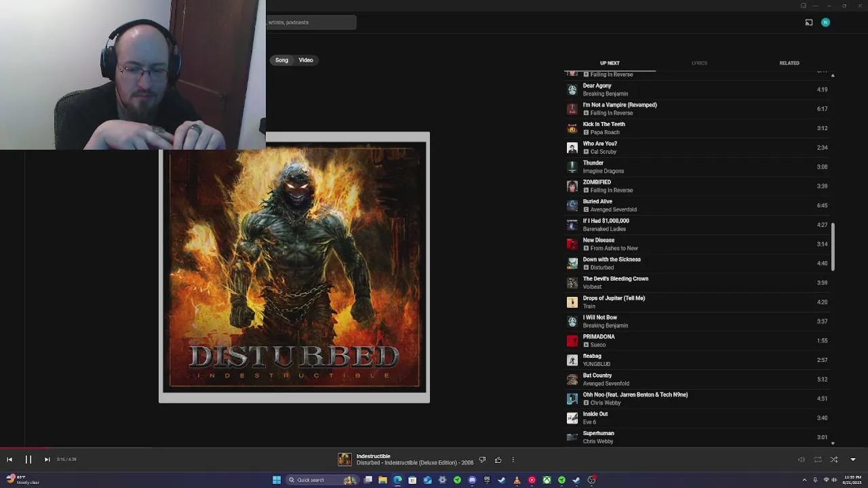The height and width of the screenshot is (488, 868).
Task: Click the red song progress bar
Action: click(x=24, y=447)
